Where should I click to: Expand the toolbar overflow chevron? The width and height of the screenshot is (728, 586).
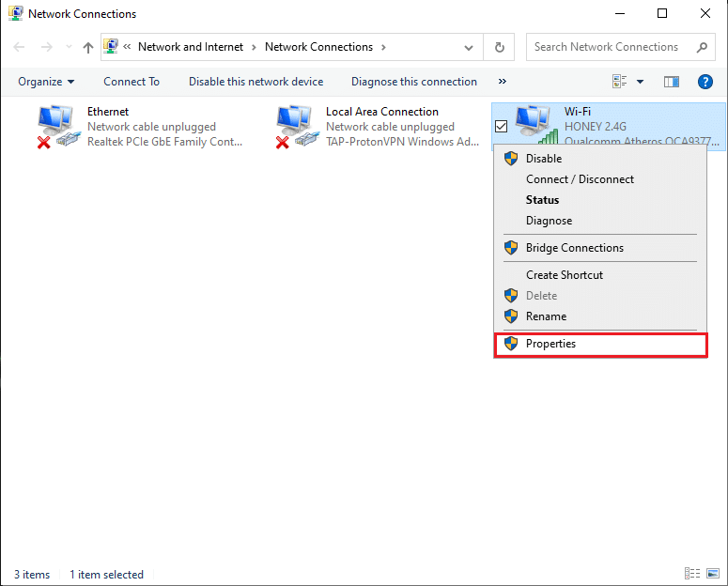(x=503, y=82)
